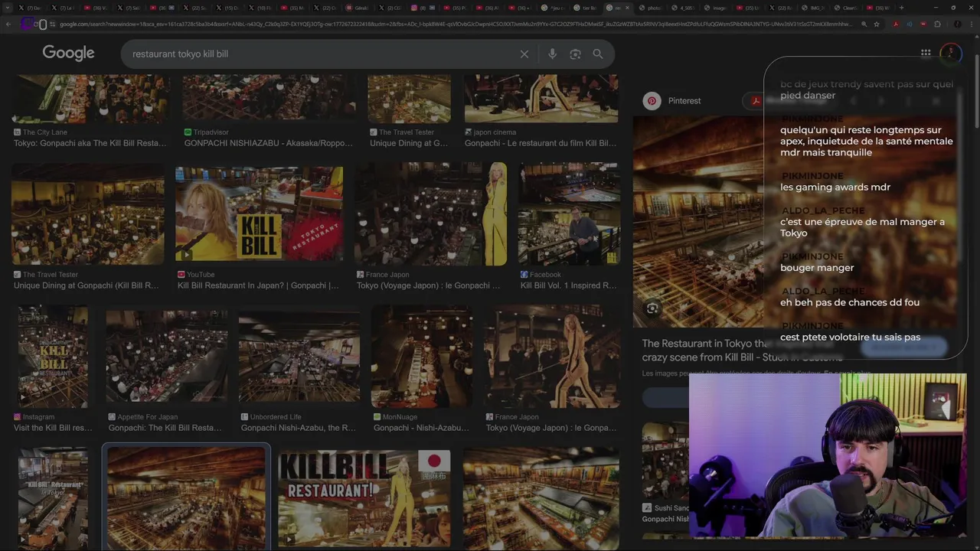Open "Tokyo: Gonpachi aka The Kill Bill Resta..." link

(x=90, y=143)
